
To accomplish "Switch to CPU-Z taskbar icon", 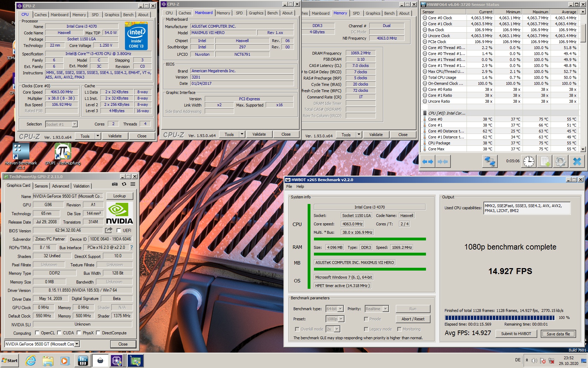I will click(x=117, y=361).
